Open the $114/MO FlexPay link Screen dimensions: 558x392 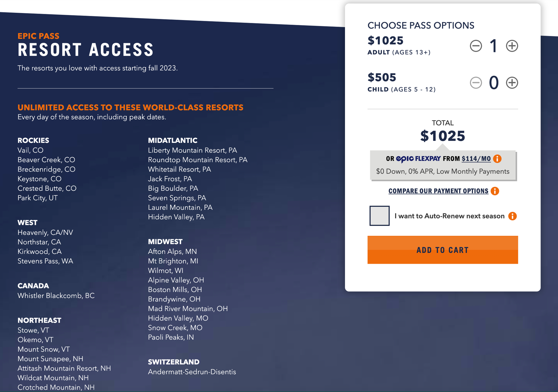click(476, 159)
